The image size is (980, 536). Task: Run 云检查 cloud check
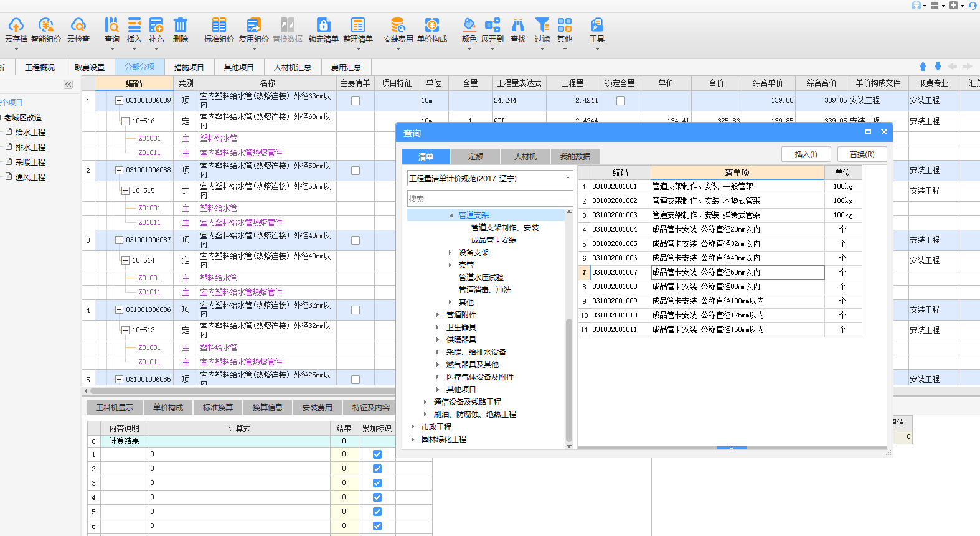(78, 26)
